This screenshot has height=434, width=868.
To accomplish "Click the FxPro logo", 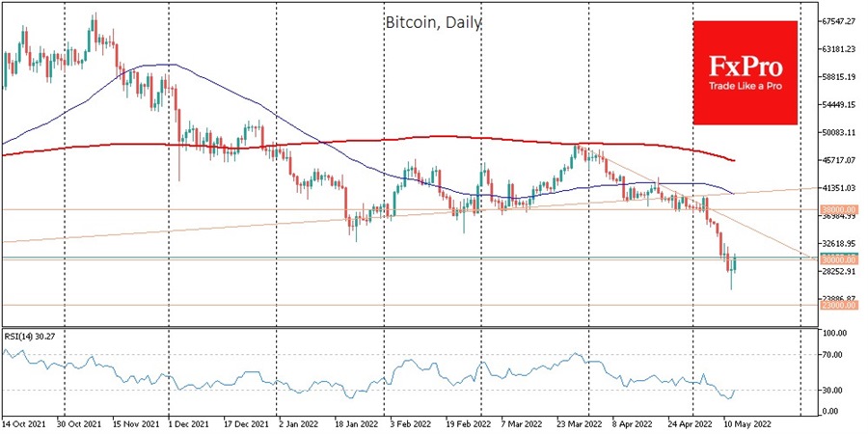I will [745, 72].
